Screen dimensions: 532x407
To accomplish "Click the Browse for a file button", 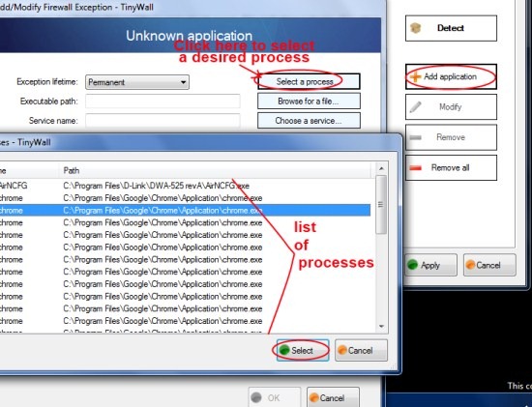I will 309,102.
